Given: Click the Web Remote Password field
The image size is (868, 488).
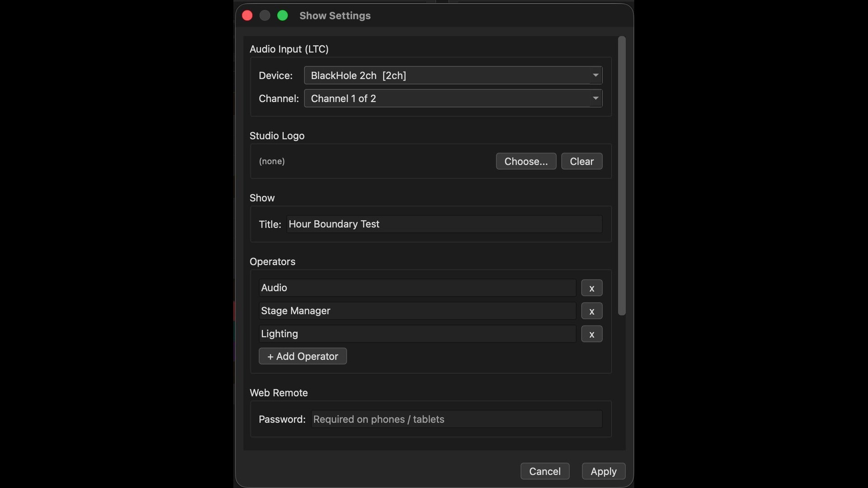Looking at the screenshot, I should 456,419.
